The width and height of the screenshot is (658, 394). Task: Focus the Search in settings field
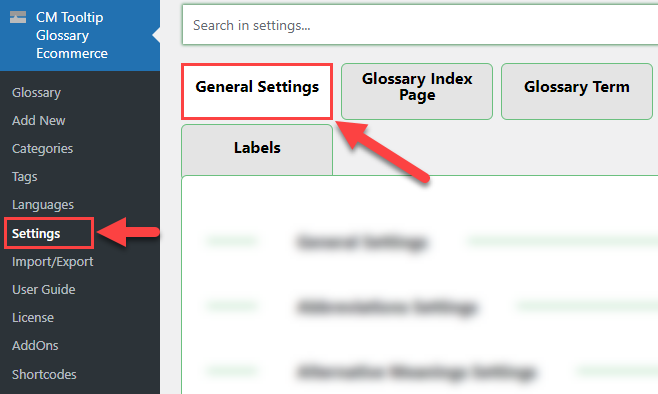pos(420,25)
